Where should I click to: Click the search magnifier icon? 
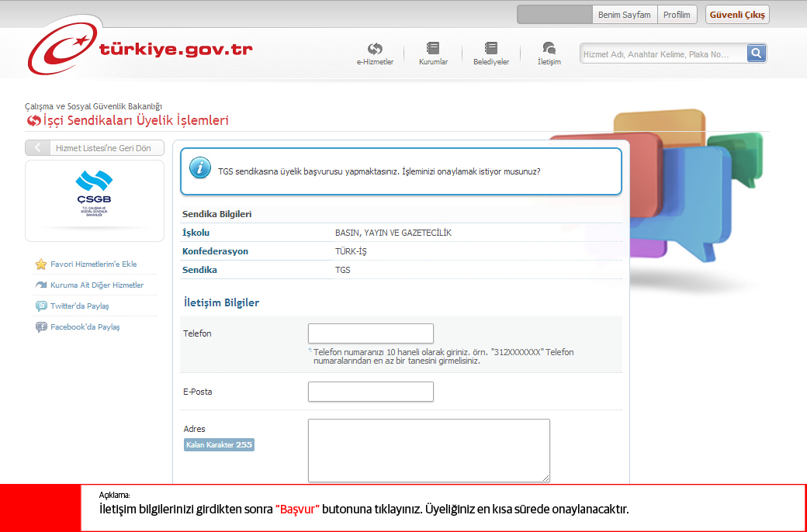click(756, 53)
